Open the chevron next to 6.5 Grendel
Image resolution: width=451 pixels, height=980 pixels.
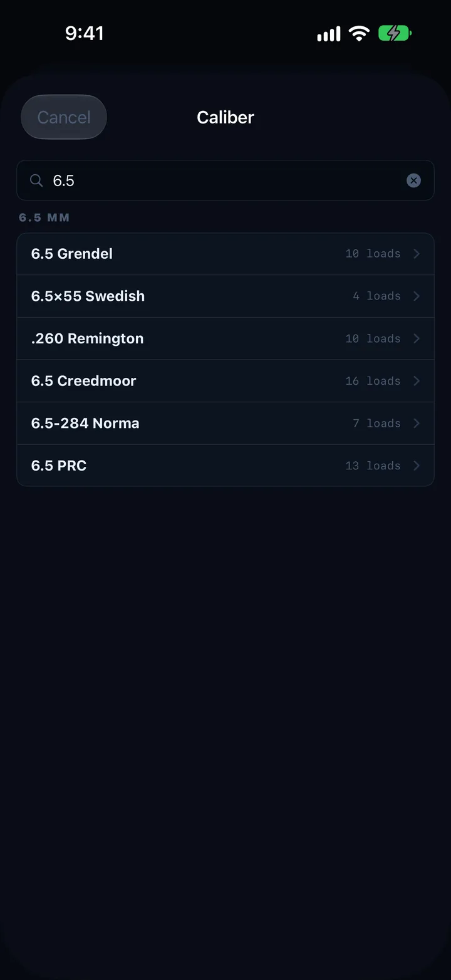[417, 254]
